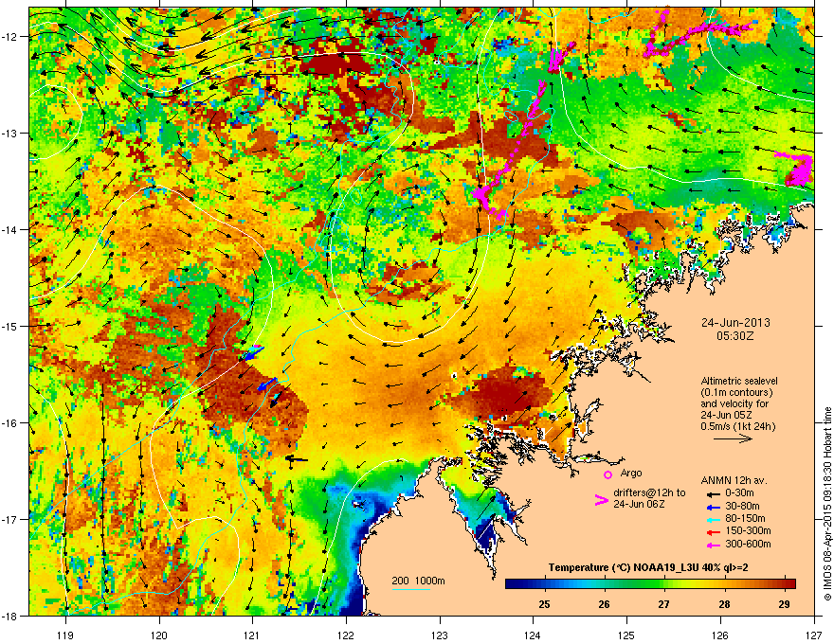Screen dimensions: 834x644
Task: Click the 0.5m/s velocity scale arrow
Action: (733, 438)
